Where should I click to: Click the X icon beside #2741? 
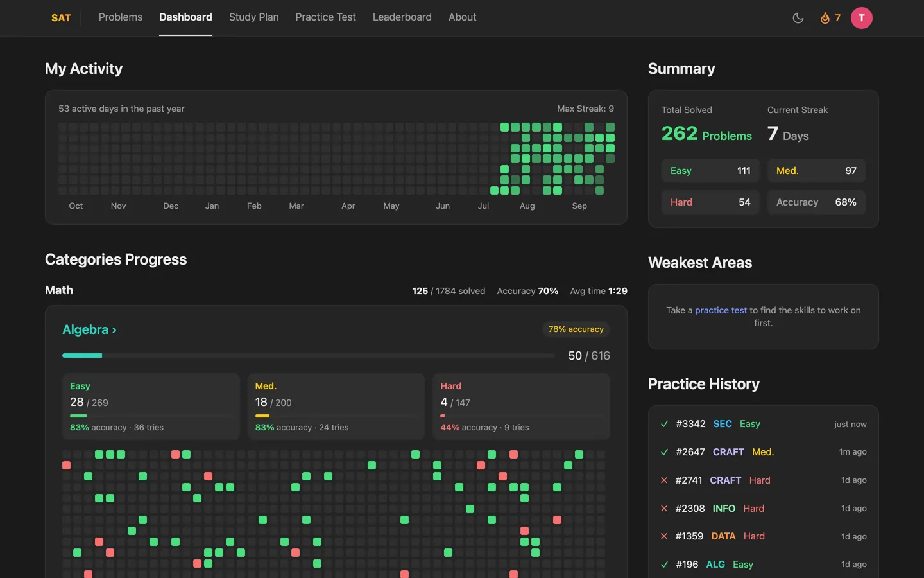click(664, 480)
